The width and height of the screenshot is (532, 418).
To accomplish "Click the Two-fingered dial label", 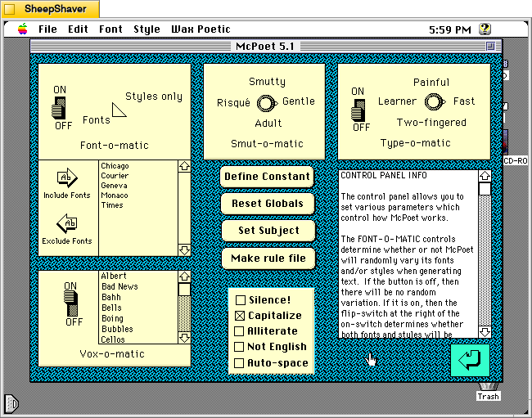I will [431, 123].
